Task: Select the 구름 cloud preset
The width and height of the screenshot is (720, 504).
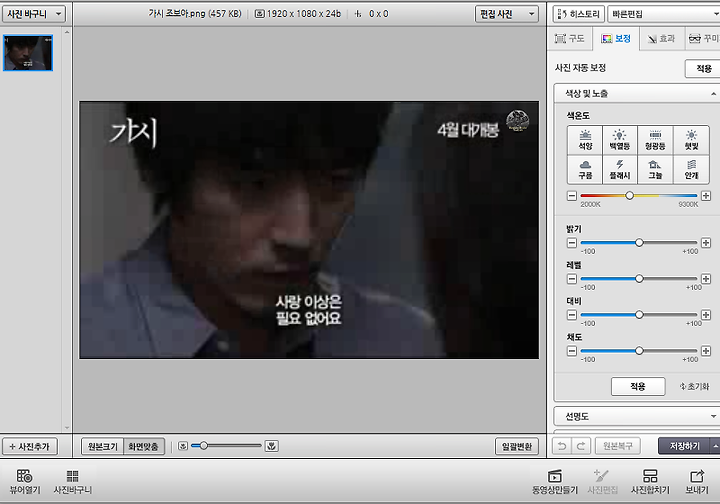Action: coord(585,169)
